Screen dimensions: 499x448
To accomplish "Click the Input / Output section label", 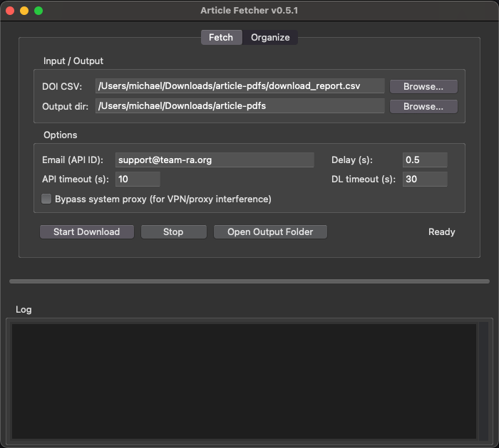I will tap(73, 61).
